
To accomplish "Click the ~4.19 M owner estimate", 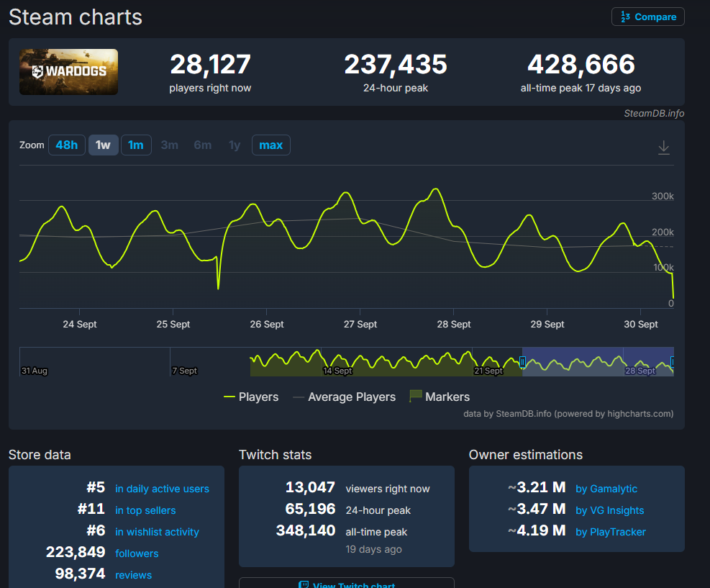I will [537, 530].
